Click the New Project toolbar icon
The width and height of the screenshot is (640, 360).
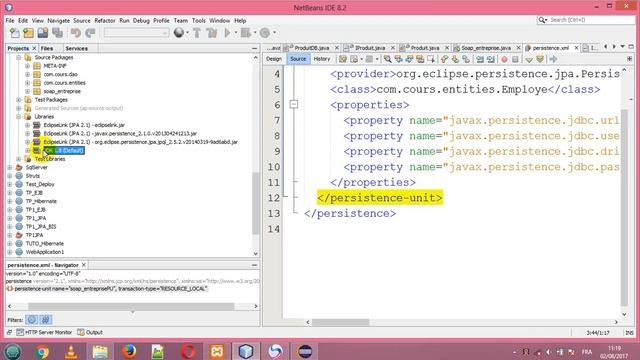pyautogui.click(x=29, y=33)
